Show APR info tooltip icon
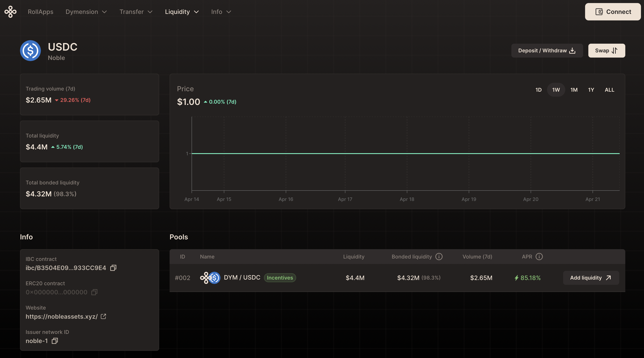Viewport: 644px width, 358px height. pyautogui.click(x=539, y=257)
